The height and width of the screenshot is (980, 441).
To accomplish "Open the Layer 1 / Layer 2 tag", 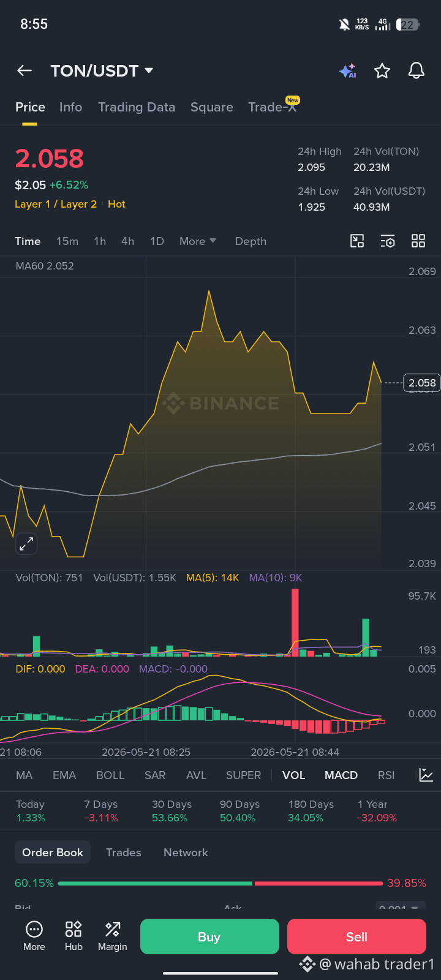I will [x=56, y=204].
